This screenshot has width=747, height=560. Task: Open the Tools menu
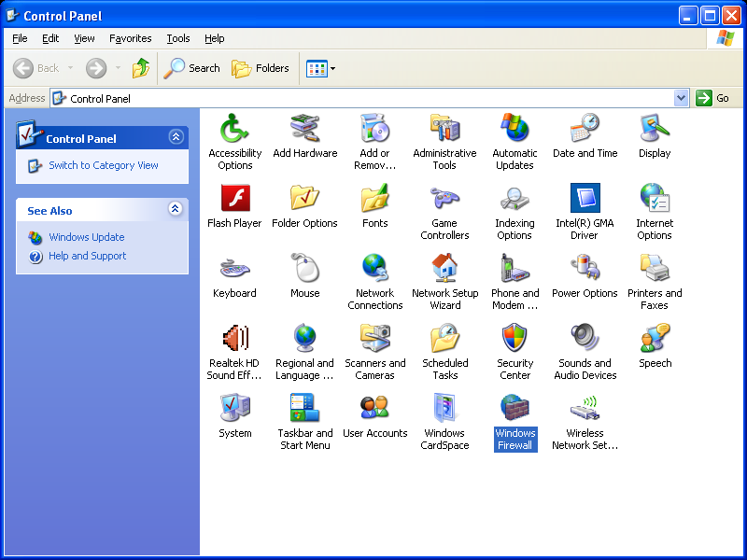tap(177, 38)
